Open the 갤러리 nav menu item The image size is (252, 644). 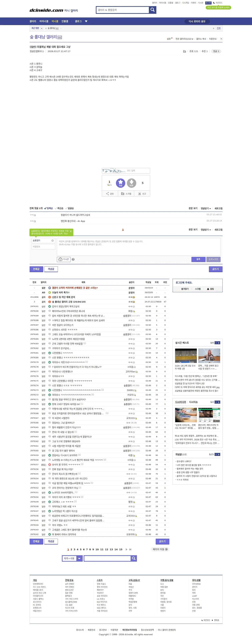[x=33, y=21]
